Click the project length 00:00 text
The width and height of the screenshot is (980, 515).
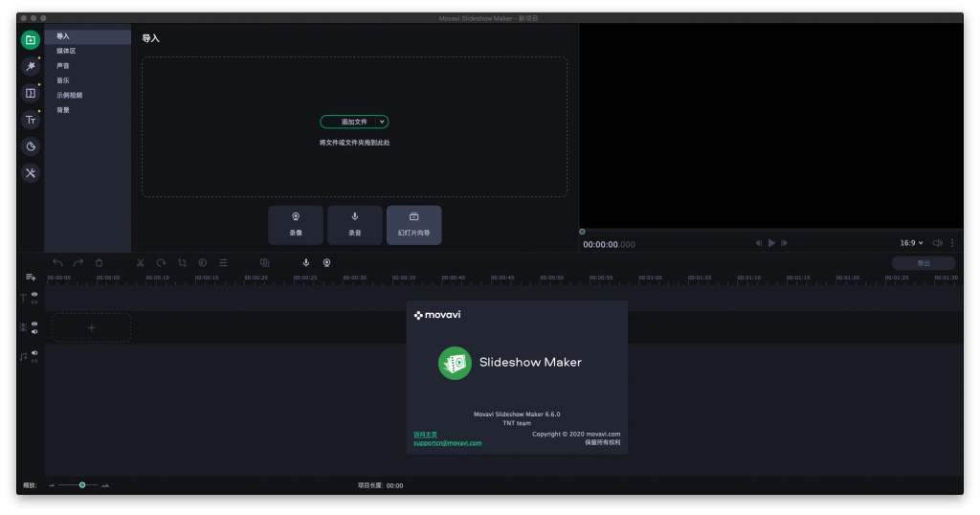pyautogui.click(x=394, y=485)
